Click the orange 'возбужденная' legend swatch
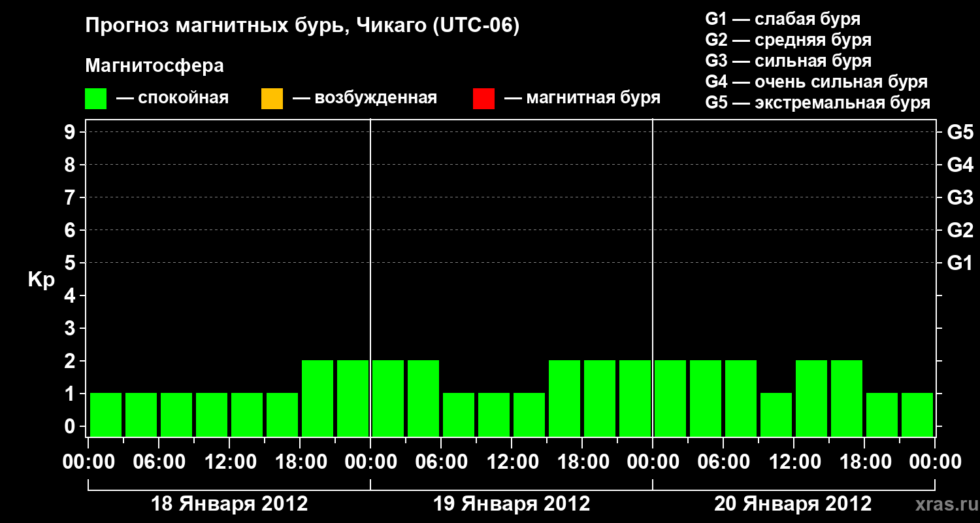 coord(272,99)
